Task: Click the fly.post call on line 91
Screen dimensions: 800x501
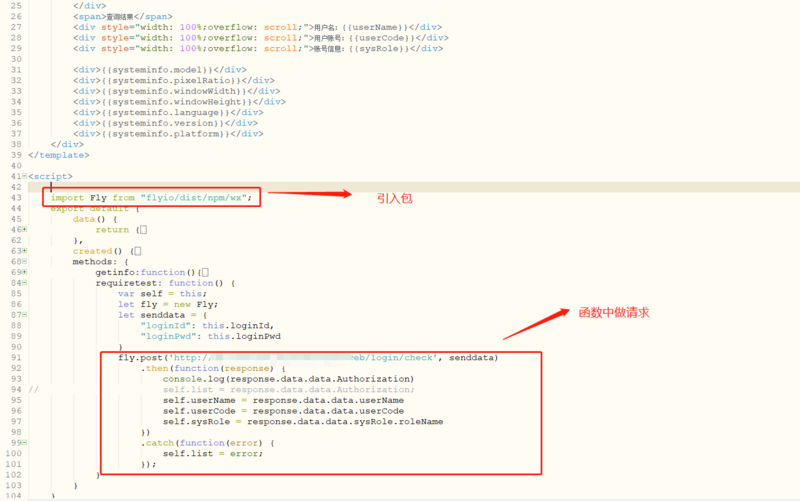Action: pyautogui.click(x=308, y=358)
